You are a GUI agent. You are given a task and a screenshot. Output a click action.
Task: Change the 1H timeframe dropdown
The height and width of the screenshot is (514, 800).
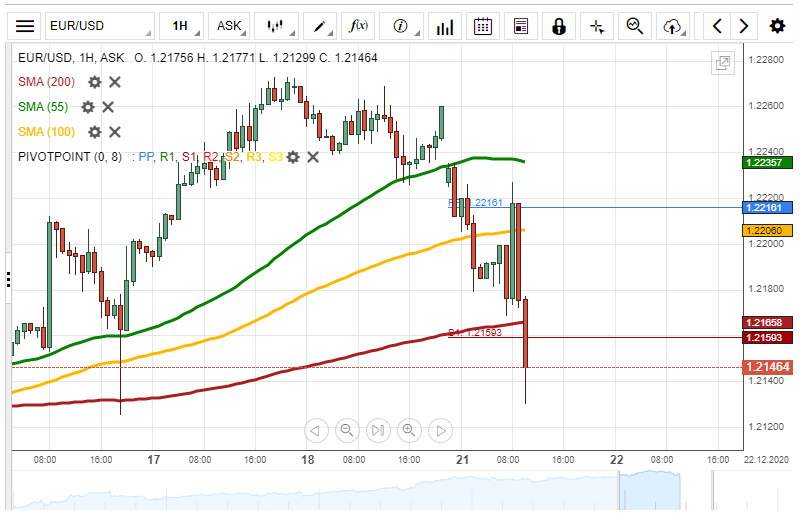tap(181, 26)
